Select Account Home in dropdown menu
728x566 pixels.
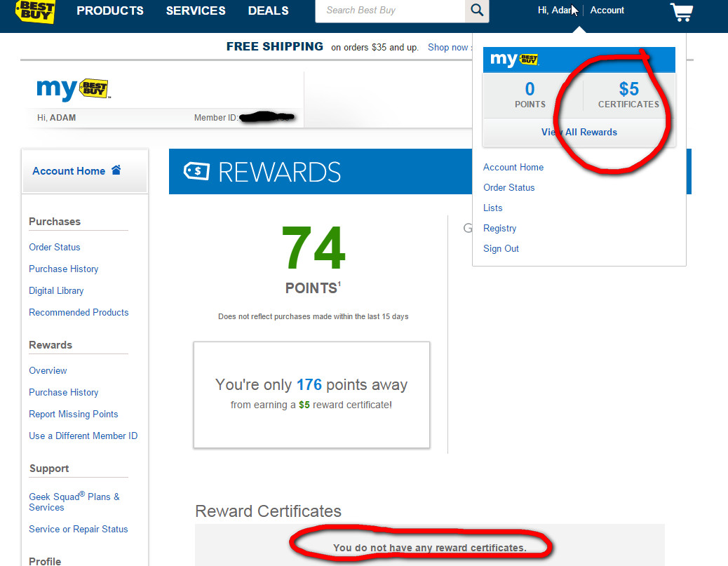coord(513,167)
